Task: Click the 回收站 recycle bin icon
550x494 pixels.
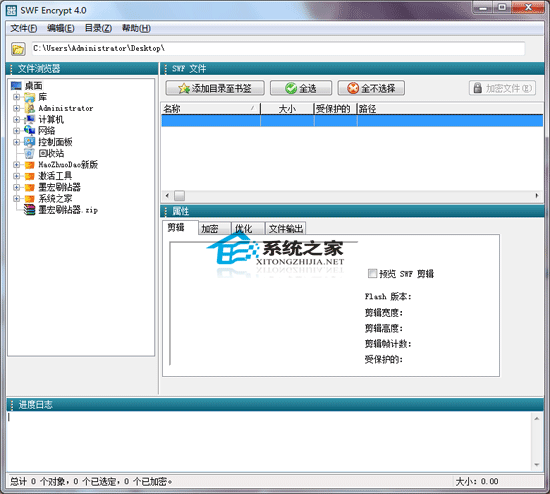Action: coord(29,153)
